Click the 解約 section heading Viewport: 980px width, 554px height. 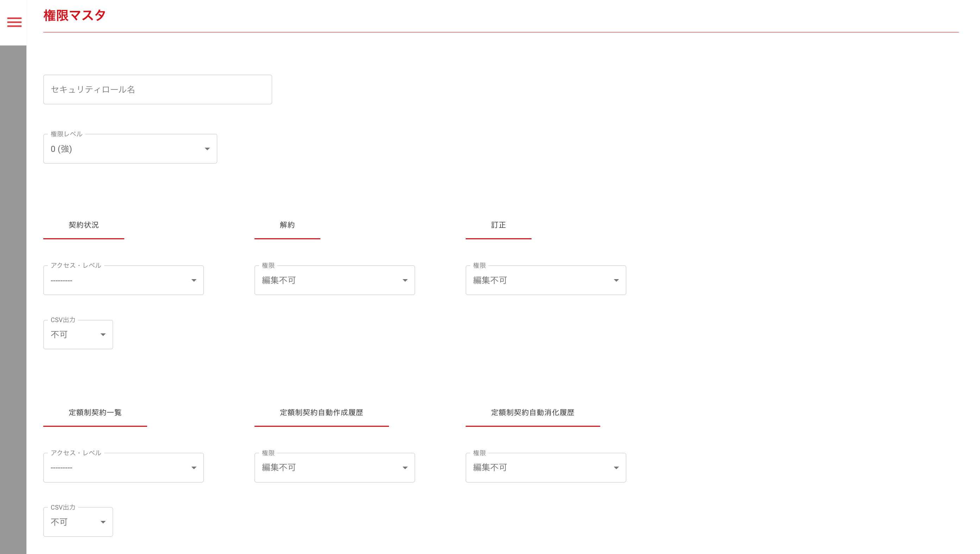[x=287, y=225]
